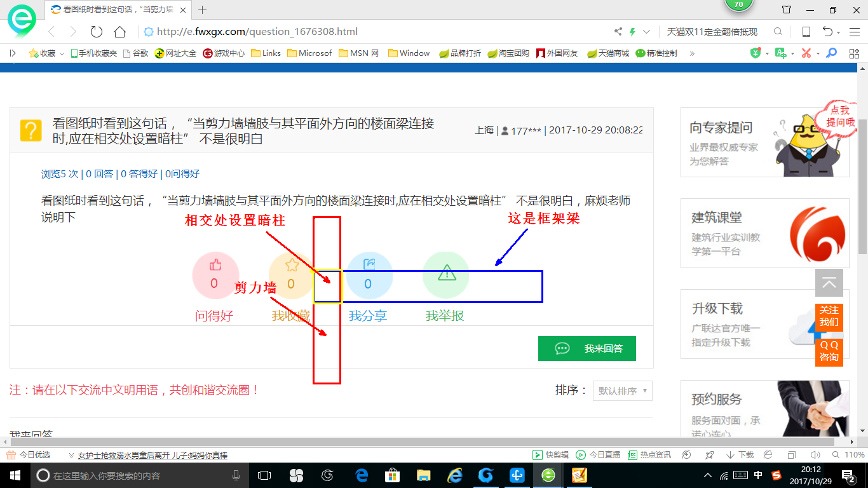Click the blue magnifier extension icon

coord(831,53)
